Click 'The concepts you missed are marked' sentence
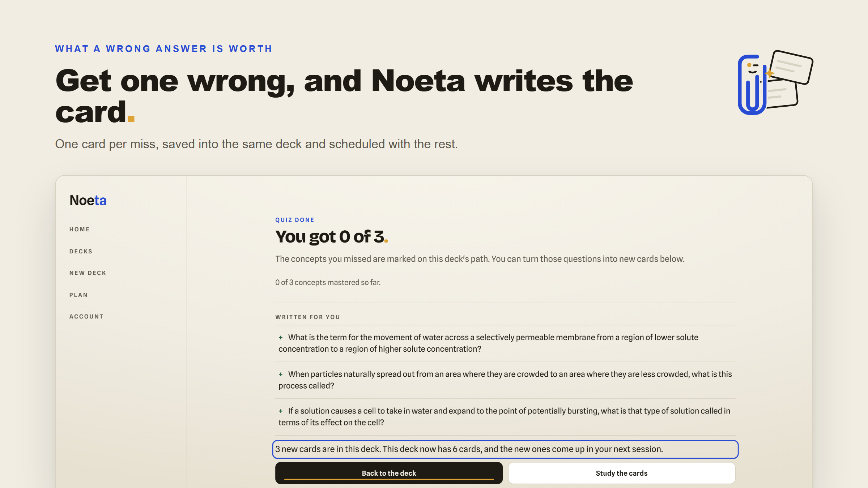Image resolution: width=868 pixels, height=488 pixels. [x=480, y=259]
